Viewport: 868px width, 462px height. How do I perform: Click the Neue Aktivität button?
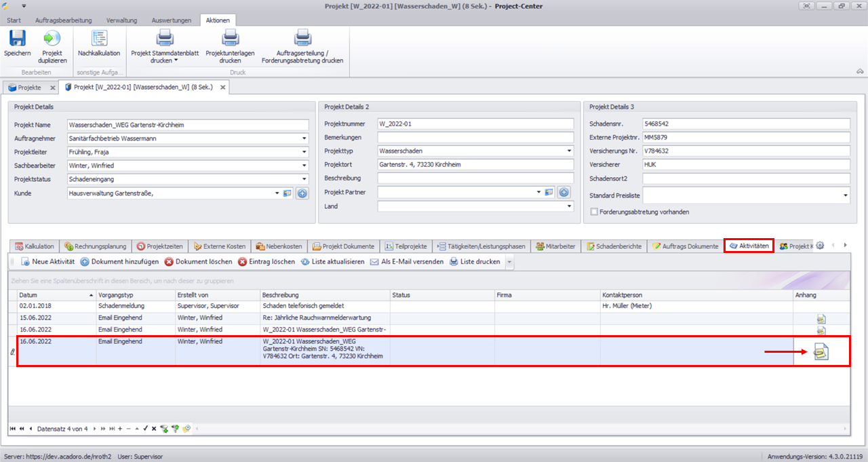(47, 262)
